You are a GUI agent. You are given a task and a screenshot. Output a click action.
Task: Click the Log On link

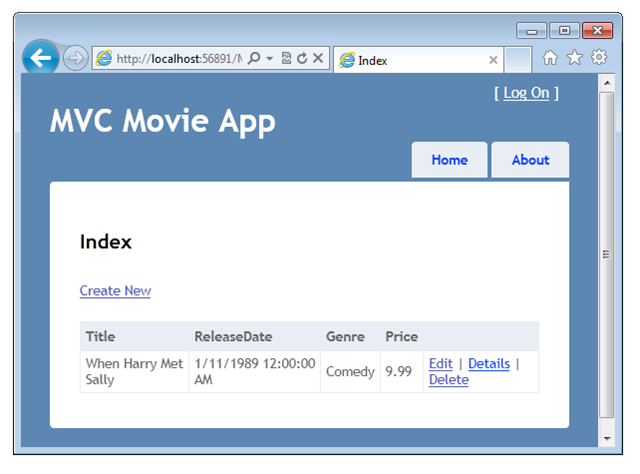pyautogui.click(x=526, y=93)
